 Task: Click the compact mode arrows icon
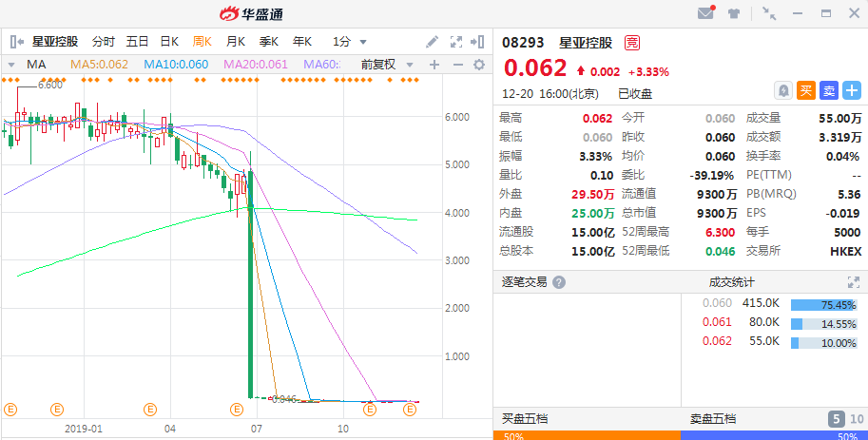tap(769, 14)
